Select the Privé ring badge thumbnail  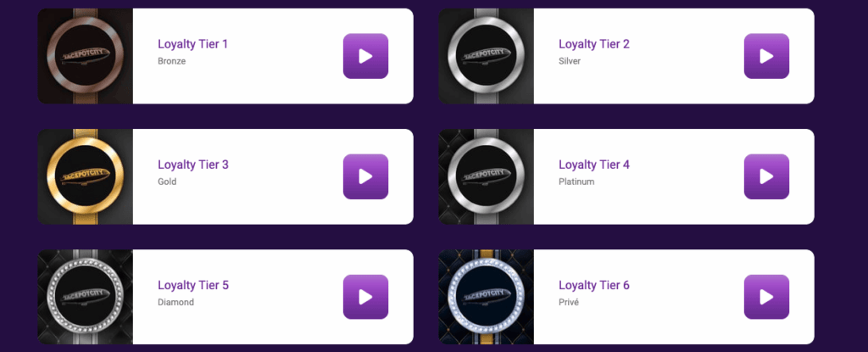click(486, 297)
